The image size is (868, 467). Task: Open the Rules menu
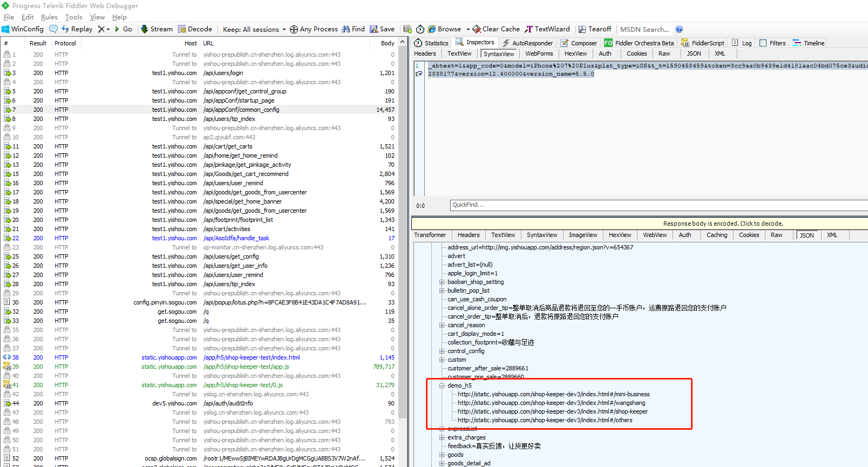click(x=49, y=17)
